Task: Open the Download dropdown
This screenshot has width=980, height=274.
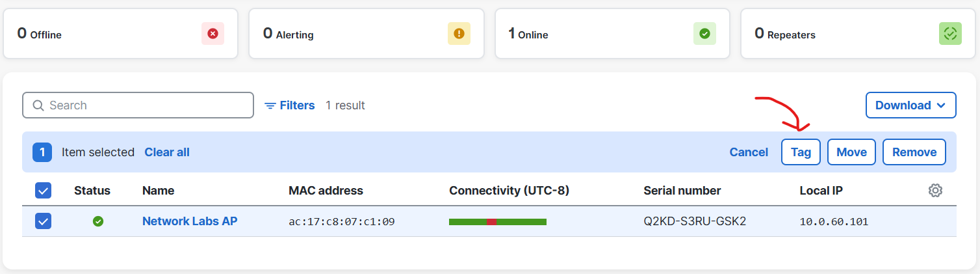Action: (910, 105)
